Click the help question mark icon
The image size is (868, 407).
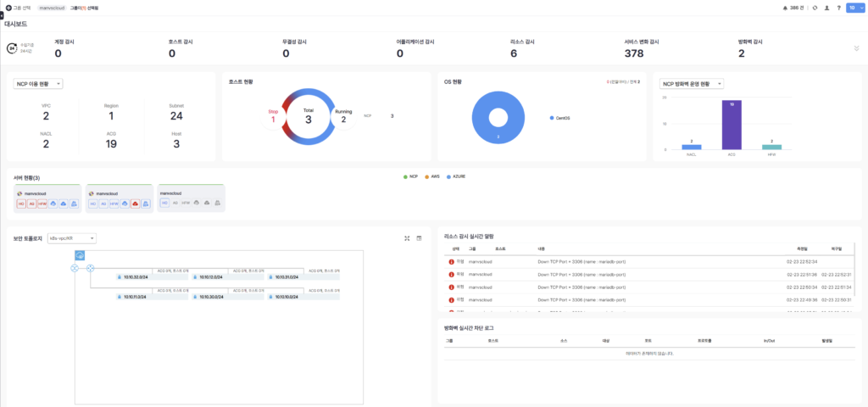click(838, 8)
